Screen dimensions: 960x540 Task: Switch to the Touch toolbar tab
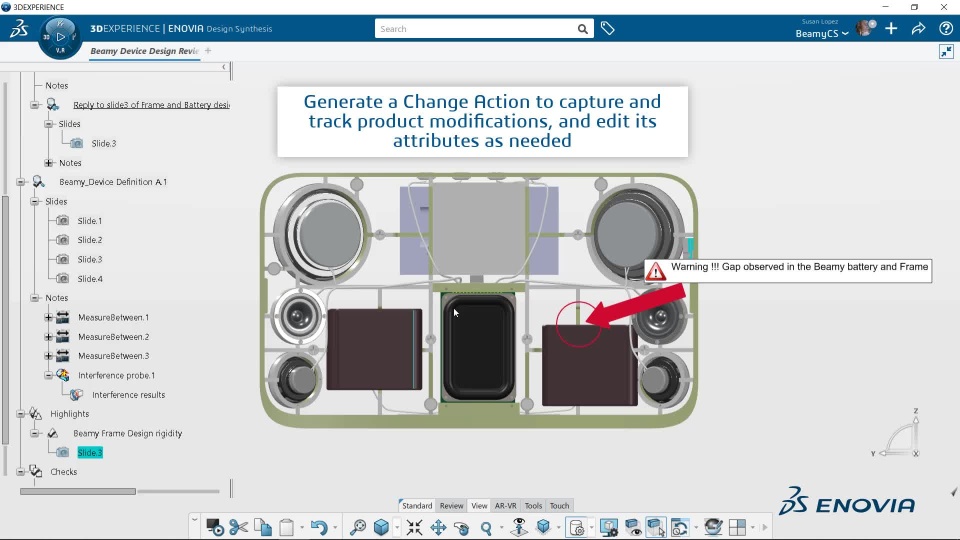(x=559, y=506)
